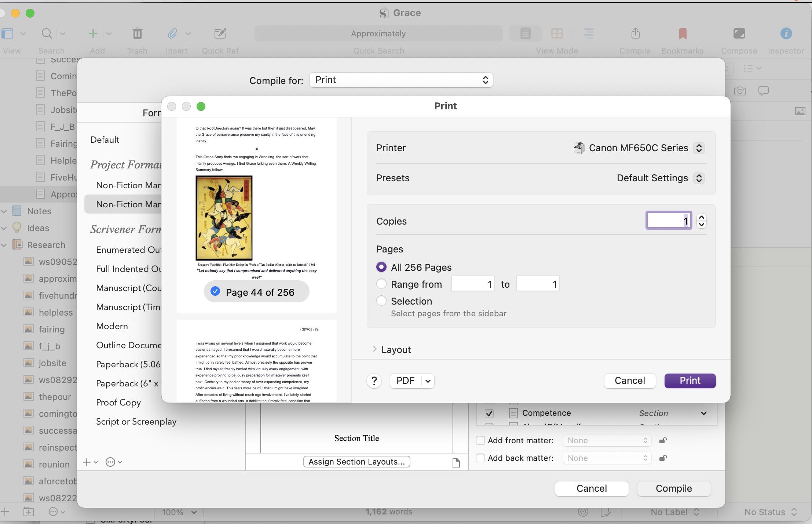
Task: Click the Copies number field
Action: click(669, 221)
